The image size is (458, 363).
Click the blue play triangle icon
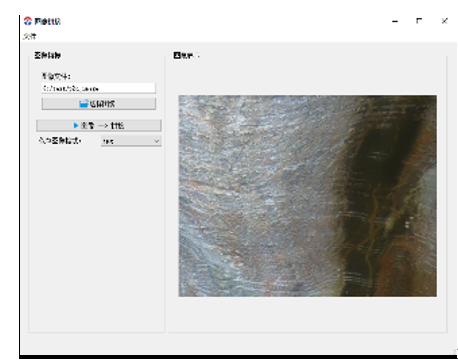pyautogui.click(x=76, y=125)
